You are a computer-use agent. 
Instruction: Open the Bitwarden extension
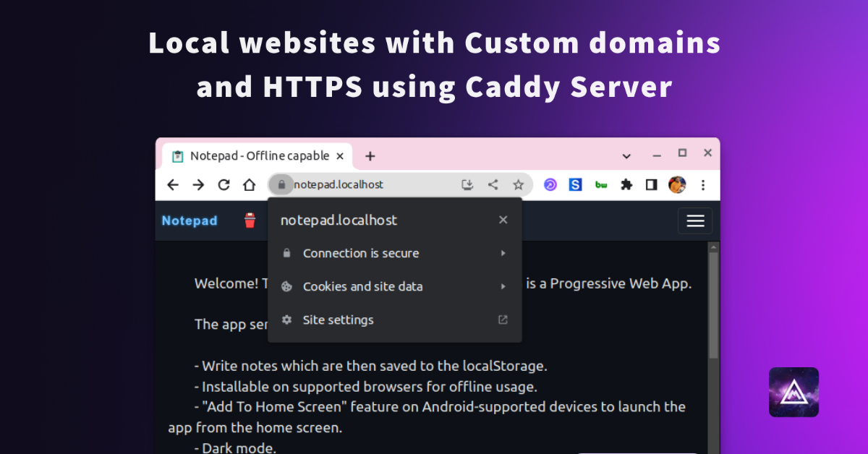[x=600, y=184]
